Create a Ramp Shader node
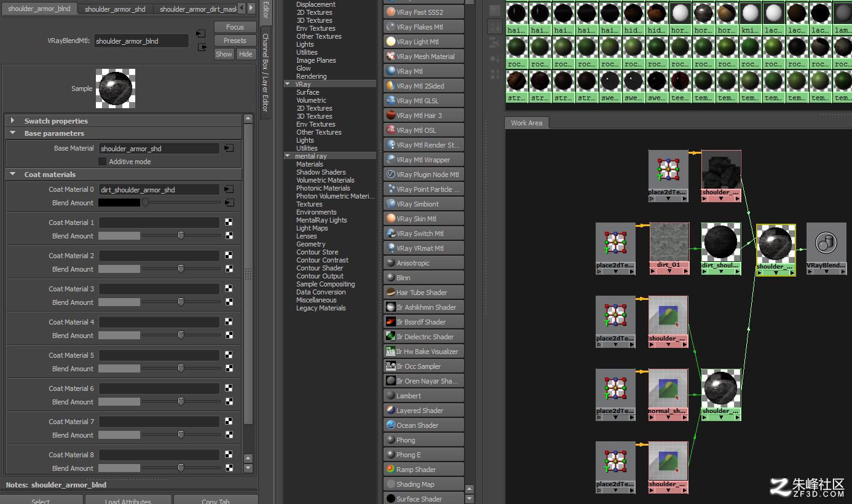Viewport: 852px width, 504px height. point(424,470)
